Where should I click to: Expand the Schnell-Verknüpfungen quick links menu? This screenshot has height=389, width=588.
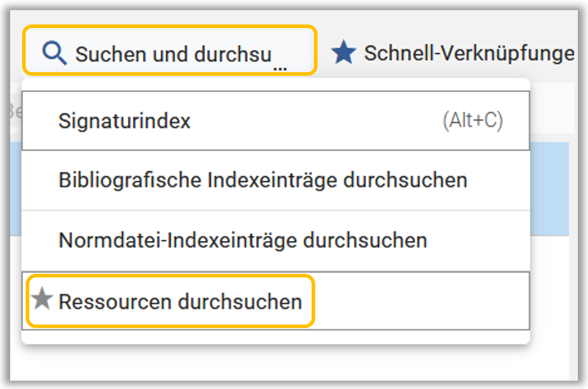pyautogui.click(x=452, y=53)
